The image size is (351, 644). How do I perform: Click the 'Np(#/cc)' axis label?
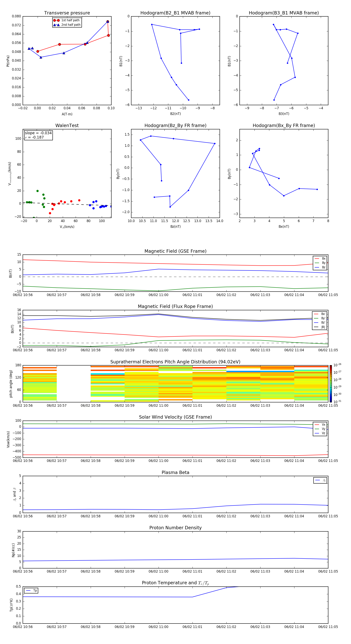click(x=13, y=550)
